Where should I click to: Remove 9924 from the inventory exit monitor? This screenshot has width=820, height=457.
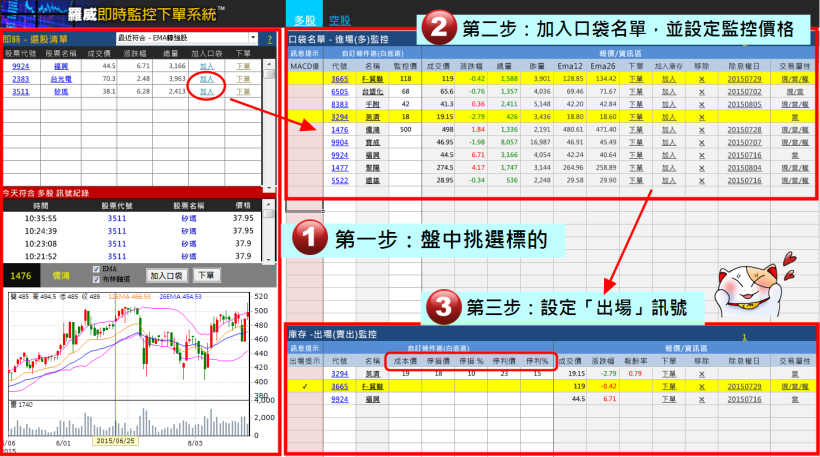(x=701, y=399)
